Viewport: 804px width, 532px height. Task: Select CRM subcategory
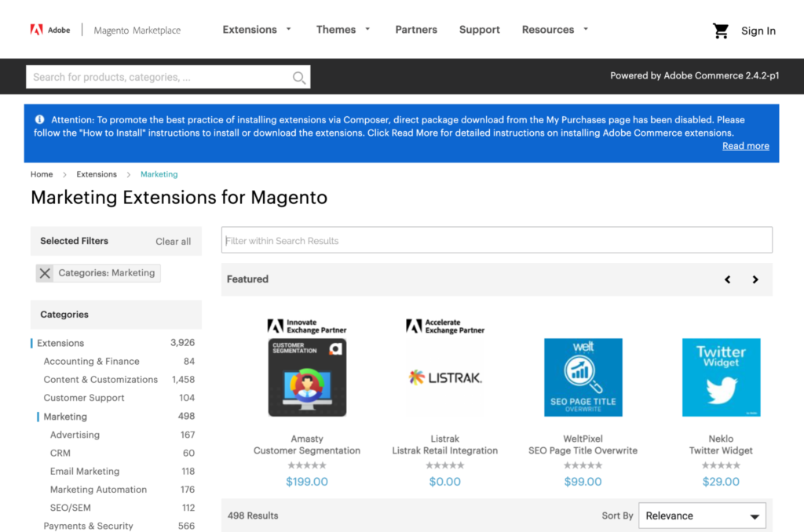(60, 453)
